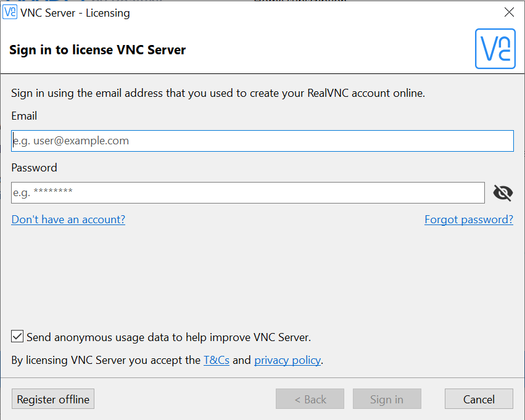This screenshot has height=420, width=525.
Task: Cancel the licensing dialog
Action: coord(479,399)
